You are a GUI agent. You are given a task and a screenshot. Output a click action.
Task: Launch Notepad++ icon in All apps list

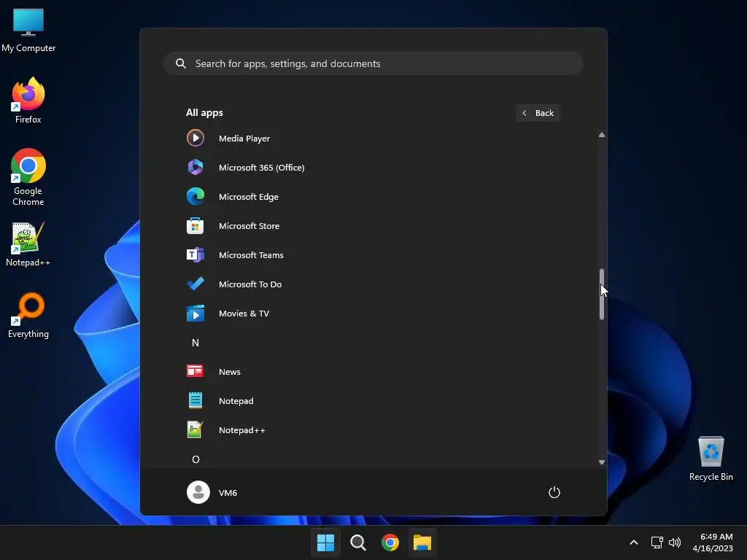(x=196, y=429)
